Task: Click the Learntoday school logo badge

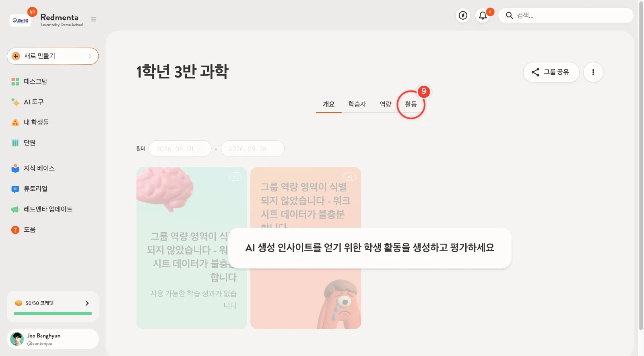Action: [x=20, y=20]
